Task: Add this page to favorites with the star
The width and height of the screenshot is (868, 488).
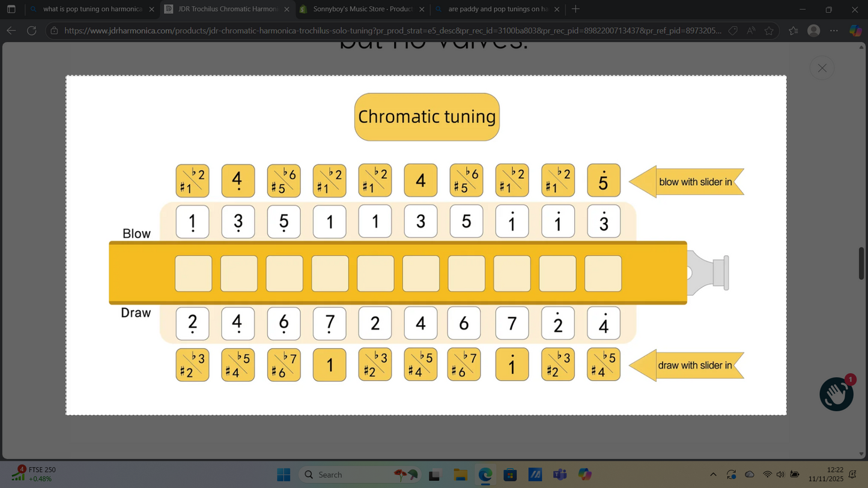Action: click(769, 31)
